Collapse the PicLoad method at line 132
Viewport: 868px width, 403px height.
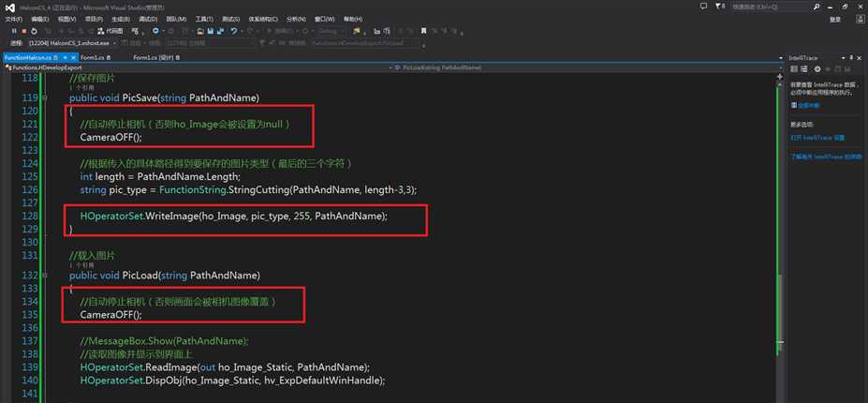click(x=44, y=276)
